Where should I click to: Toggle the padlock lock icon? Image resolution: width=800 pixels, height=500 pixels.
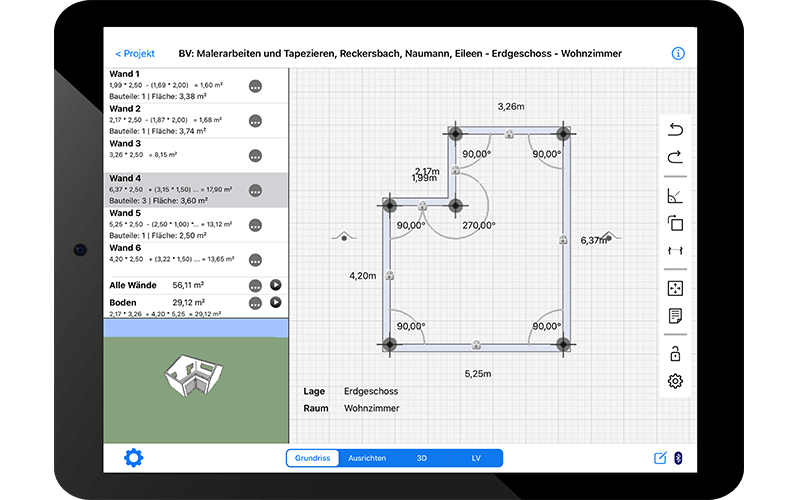pyautogui.click(x=675, y=354)
